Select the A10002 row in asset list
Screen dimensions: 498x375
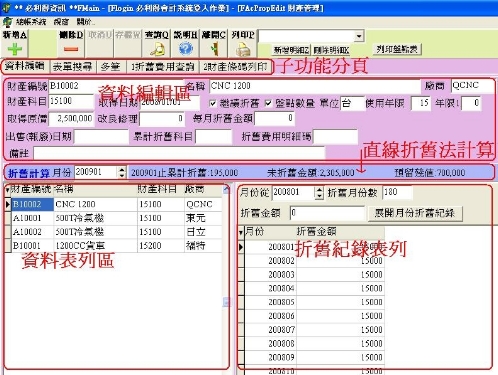click(x=113, y=232)
